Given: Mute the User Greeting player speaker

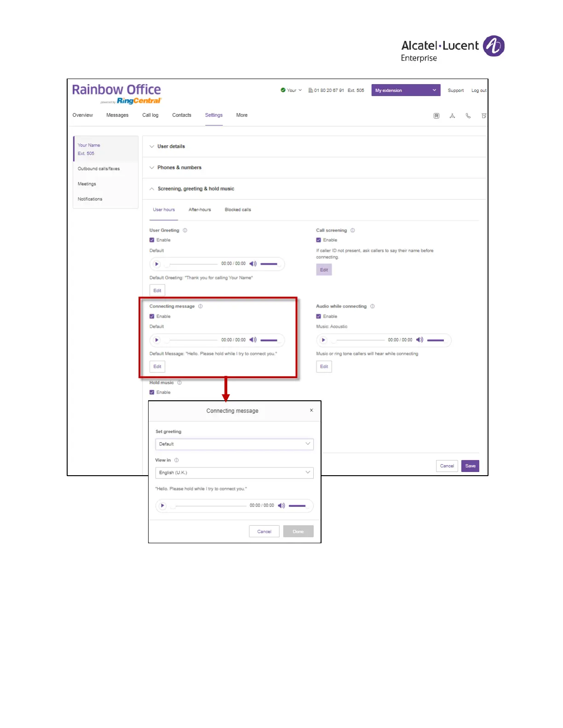Looking at the screenshot, I should click(x=253, y=264).
